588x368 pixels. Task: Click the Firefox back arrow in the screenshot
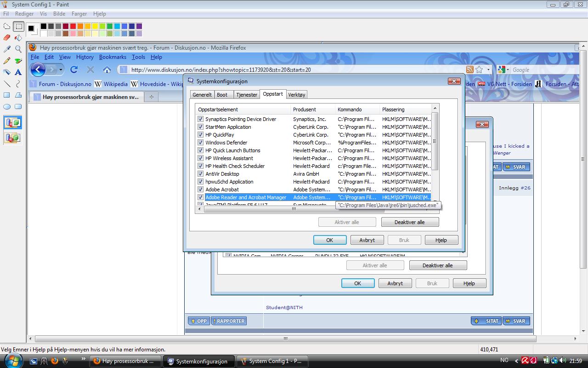coord(38,69)
